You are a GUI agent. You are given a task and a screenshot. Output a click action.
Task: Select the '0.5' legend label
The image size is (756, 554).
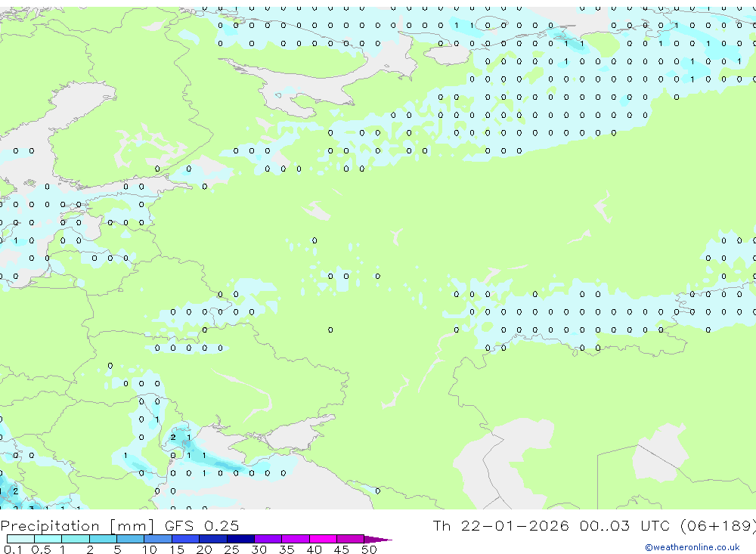pyautogui.click(x=41, y=549)
